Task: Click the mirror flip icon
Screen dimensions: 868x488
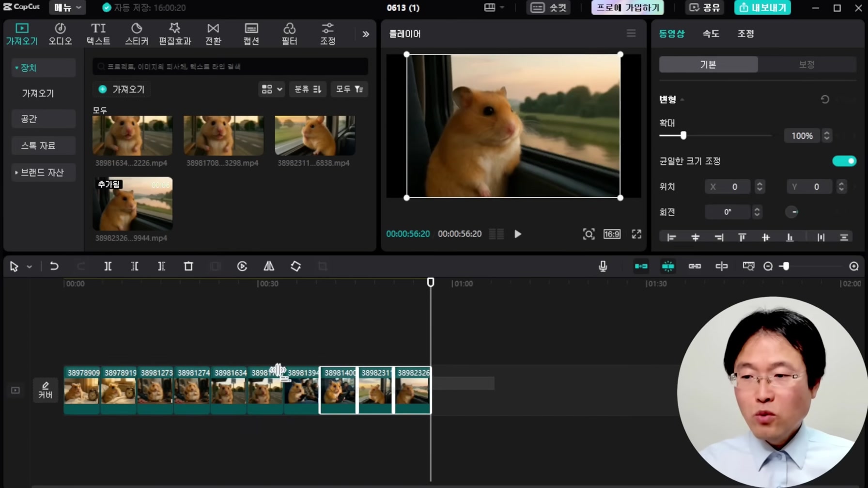Action: [269, 266]
